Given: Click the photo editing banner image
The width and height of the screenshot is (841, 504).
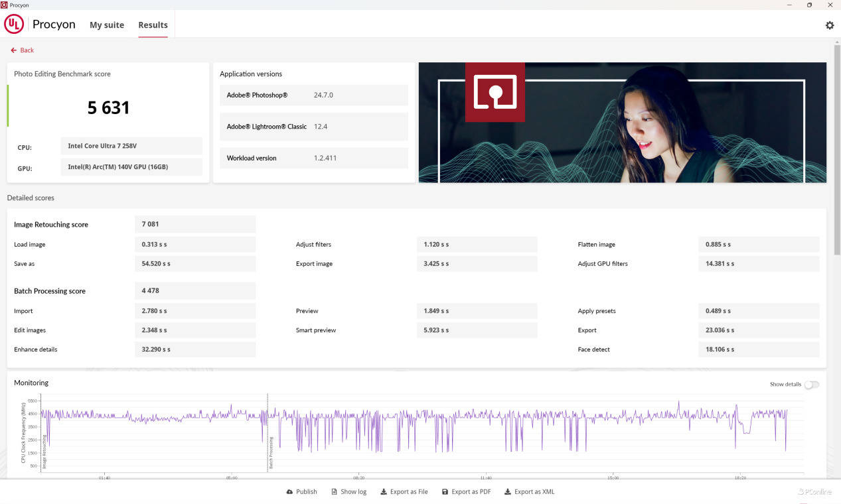Looking at the screenshot, I should pos(622,123).
